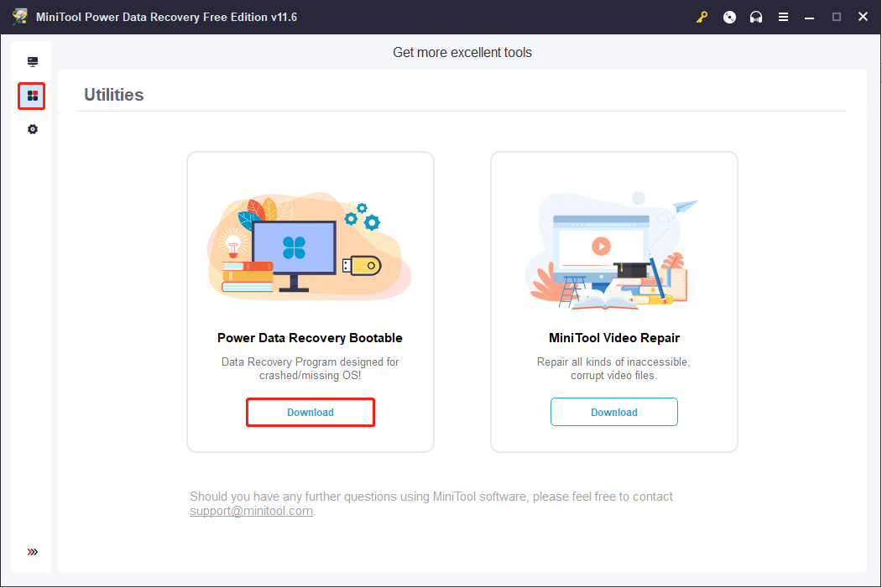Image resolution: width=882 pixels, height=588 pixels.
Task: Click the key register icon
Action: (x=702, y=17)
